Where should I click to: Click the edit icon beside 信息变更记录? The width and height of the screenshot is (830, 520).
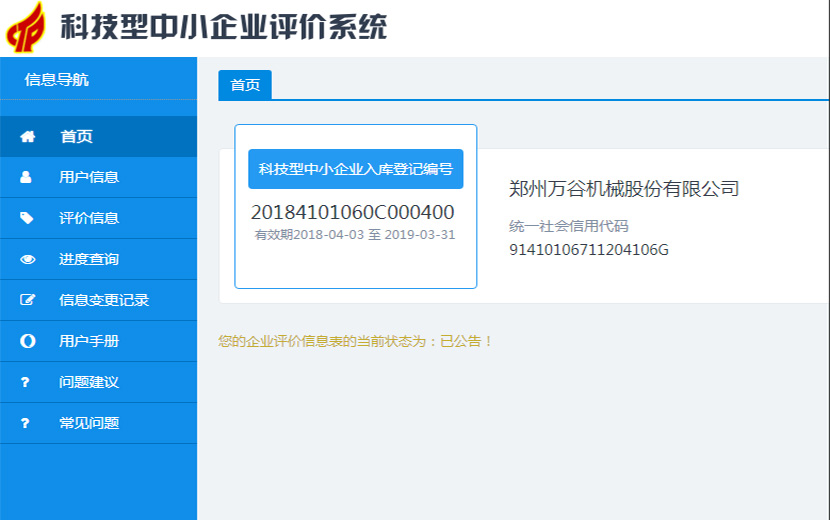click(x=27, y=300)
